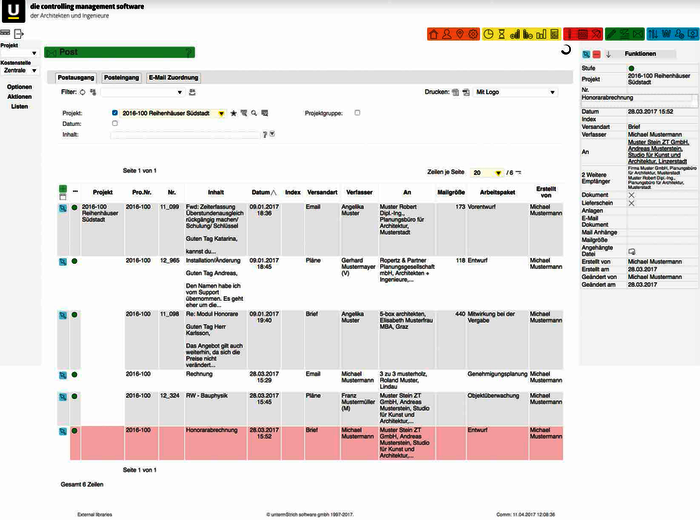The image size is (700, 520).
Task: Open the envelope mail icon in green toolbar
Action: [638, 34]
